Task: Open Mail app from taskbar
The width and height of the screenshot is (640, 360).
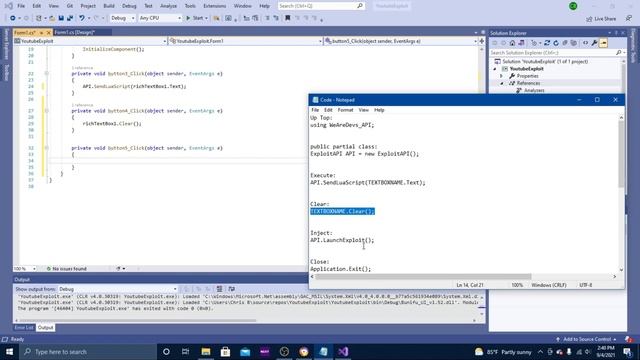Action: pyautogui.click(x=245, y=351)
